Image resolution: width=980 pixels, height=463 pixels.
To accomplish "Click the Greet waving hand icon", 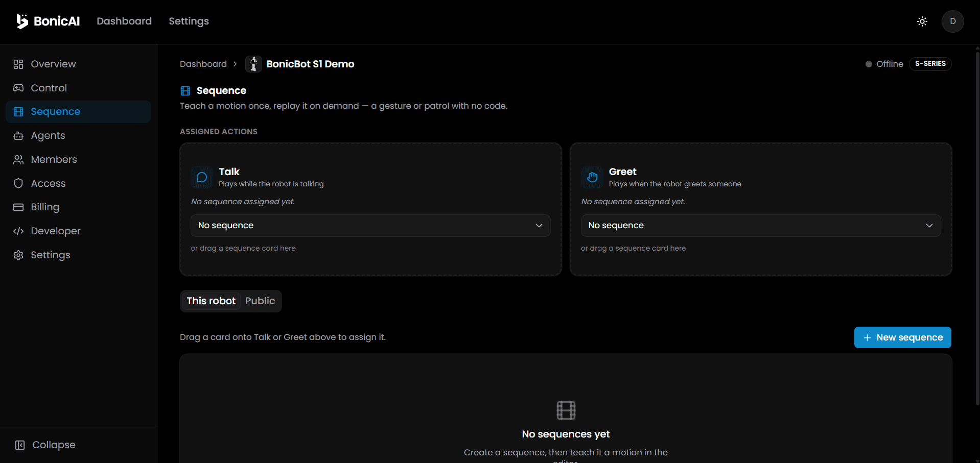I will 592,177.
